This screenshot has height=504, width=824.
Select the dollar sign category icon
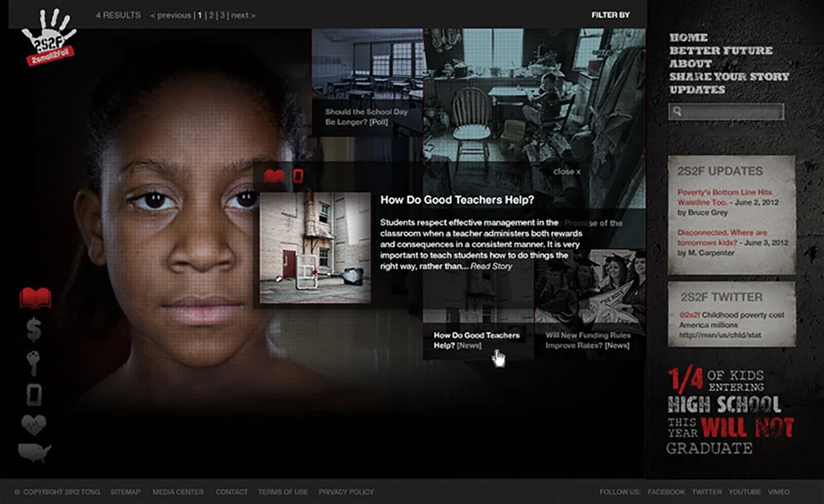click(x=34, y=329)
